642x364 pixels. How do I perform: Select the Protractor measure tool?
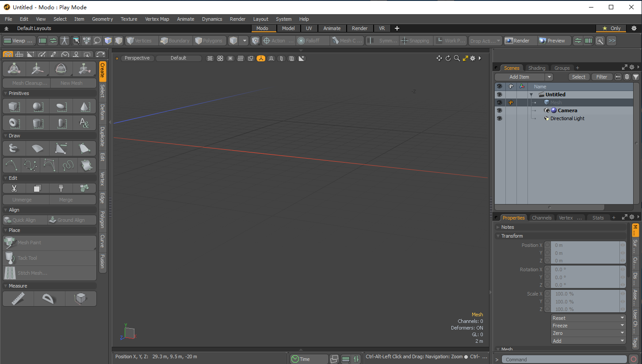(49, 299)
